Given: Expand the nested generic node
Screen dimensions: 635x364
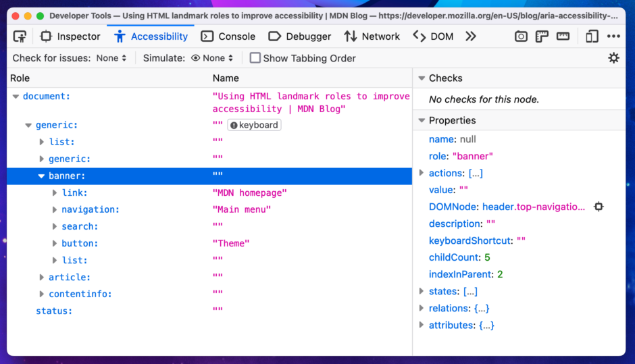Looking at the screenshot, I should click(x=41, y=159).
